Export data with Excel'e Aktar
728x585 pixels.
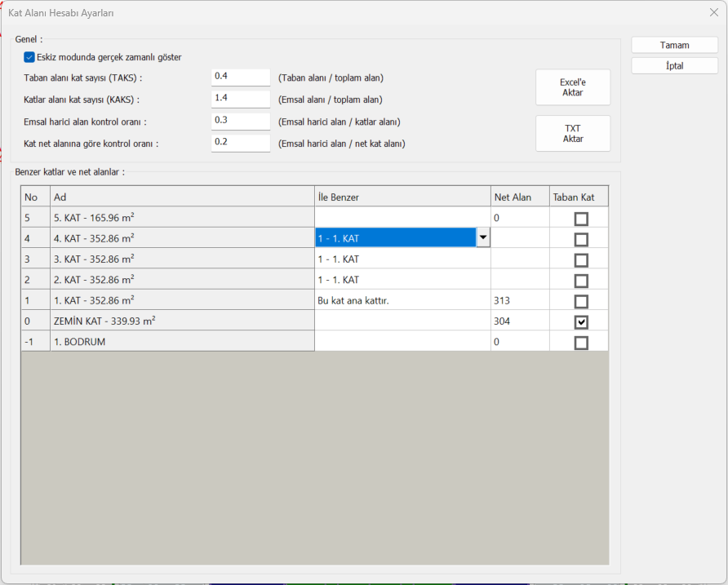[572, 87]
